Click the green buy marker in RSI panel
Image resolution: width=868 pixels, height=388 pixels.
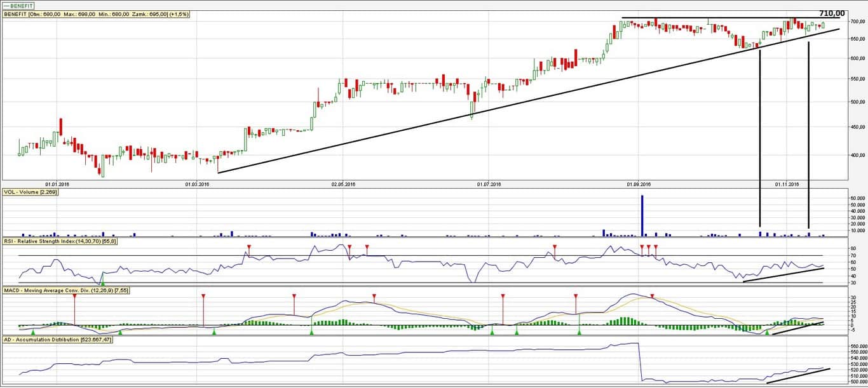tap(102, 281)
